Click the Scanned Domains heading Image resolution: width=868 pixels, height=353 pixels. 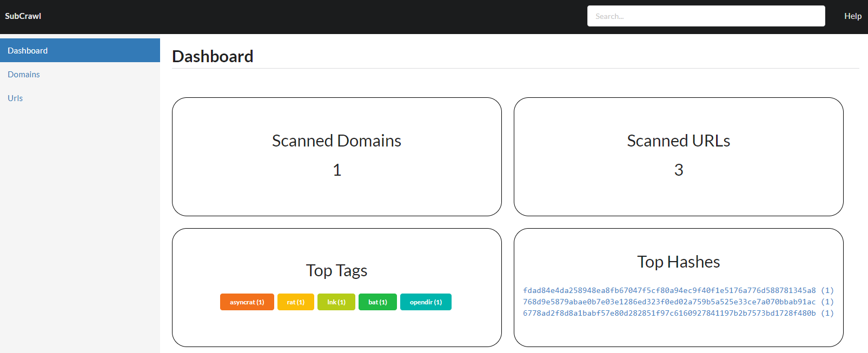pyautogui.click(x=336, y=141)
